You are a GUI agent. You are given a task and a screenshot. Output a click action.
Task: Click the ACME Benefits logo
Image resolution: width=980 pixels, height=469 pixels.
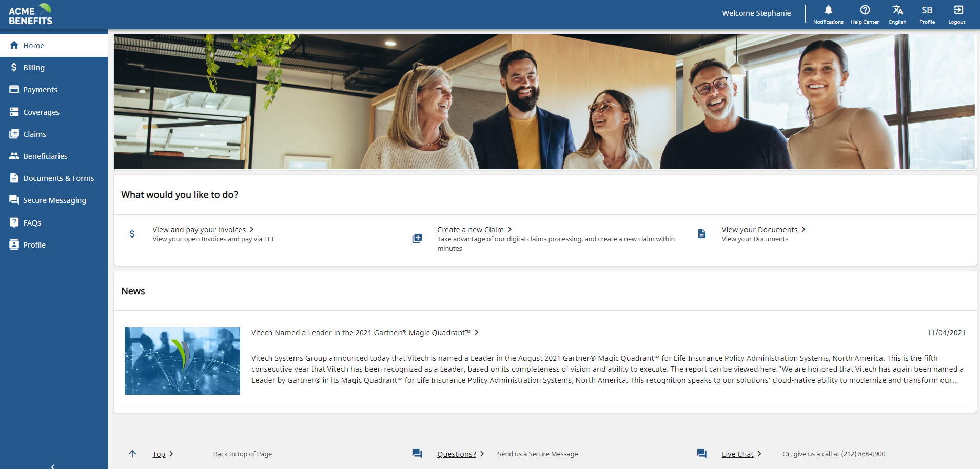pos(31,14)
